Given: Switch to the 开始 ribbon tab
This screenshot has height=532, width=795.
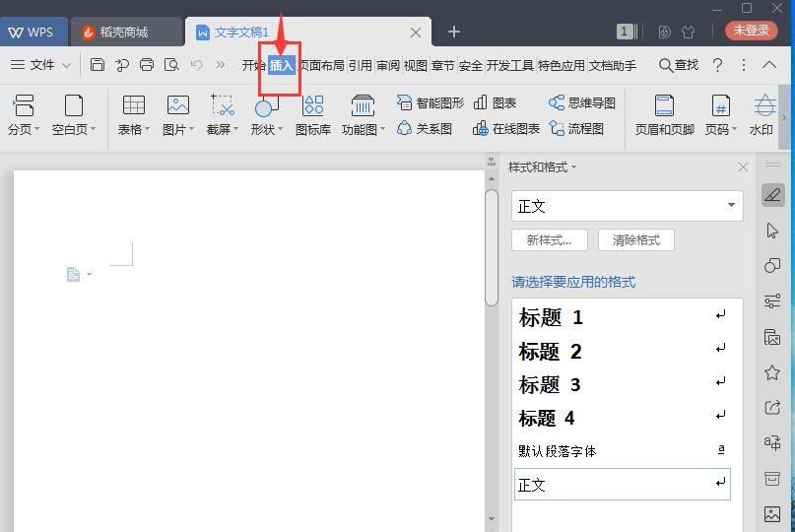Looking at the screenshot, I should click(x=253, y=65).
